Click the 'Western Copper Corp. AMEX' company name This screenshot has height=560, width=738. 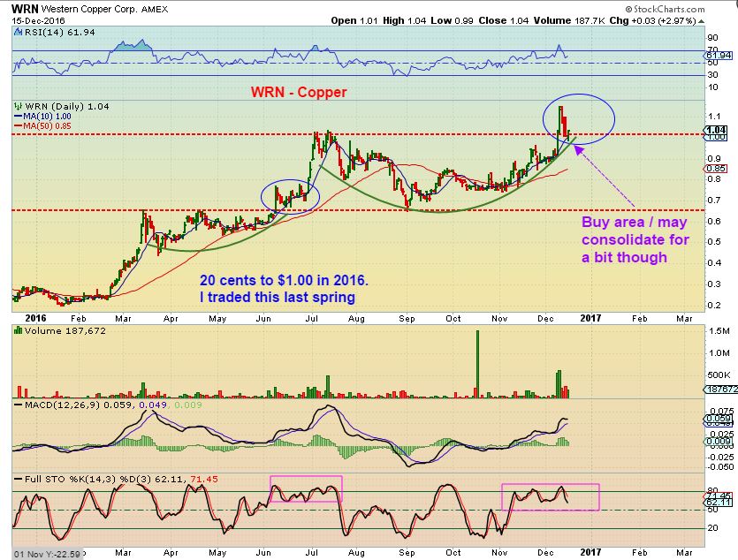(x=104, y=9)
